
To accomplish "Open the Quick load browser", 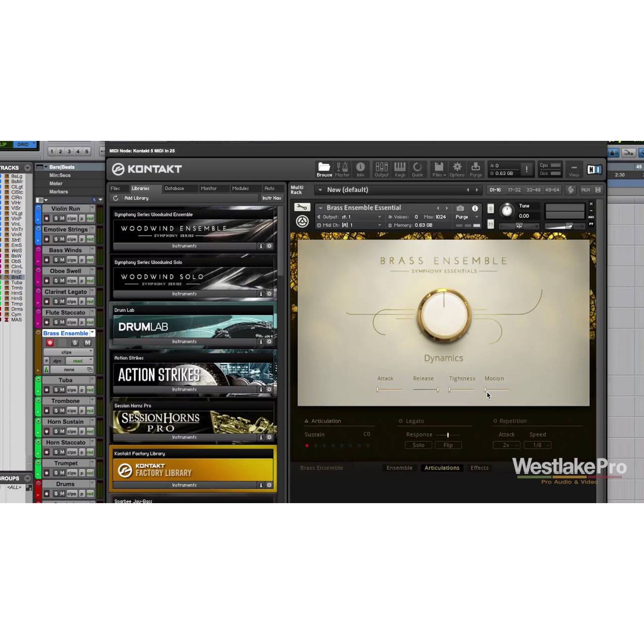I will coord(418,169).
